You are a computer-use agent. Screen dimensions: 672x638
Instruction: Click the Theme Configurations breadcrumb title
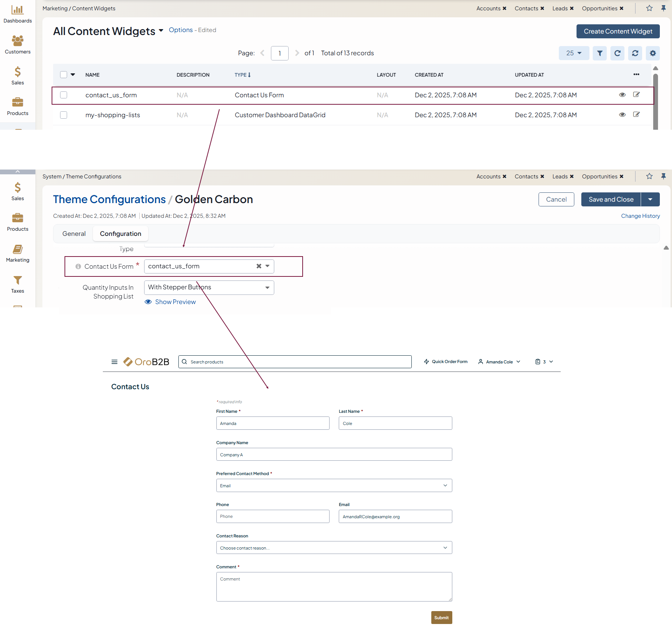pyautogui.click(x=109, y=199)
